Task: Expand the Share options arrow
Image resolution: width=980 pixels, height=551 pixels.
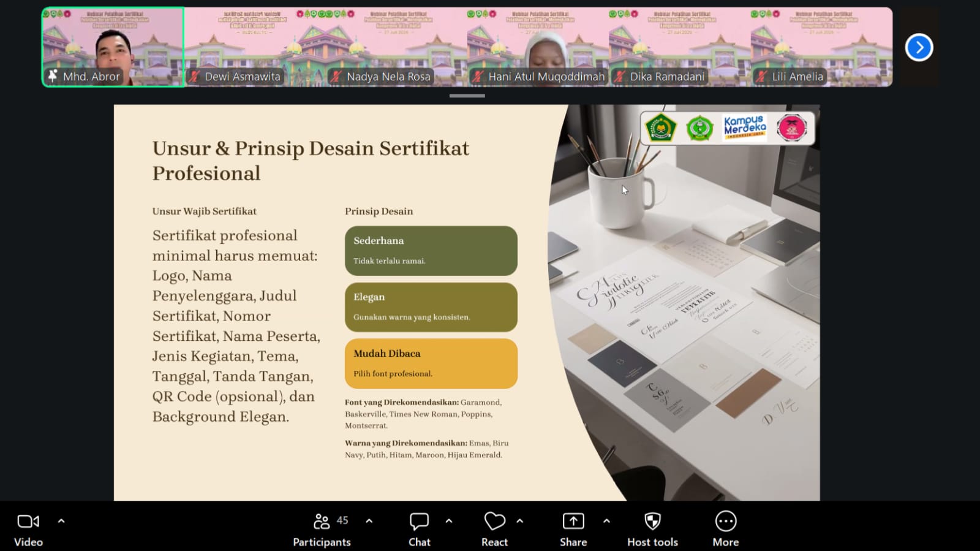Action: [606, 521]
